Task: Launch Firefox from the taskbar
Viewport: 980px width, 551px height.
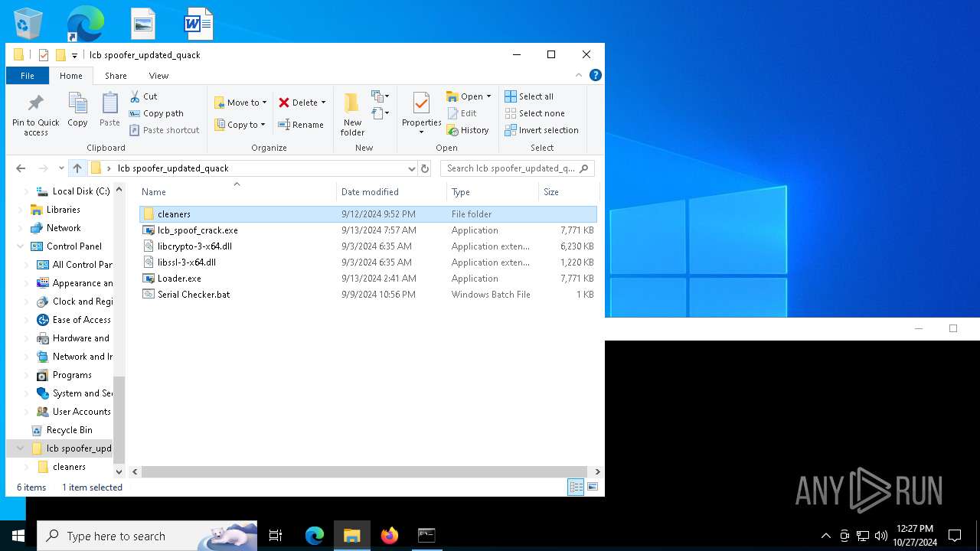Action: tap(390, 536)
